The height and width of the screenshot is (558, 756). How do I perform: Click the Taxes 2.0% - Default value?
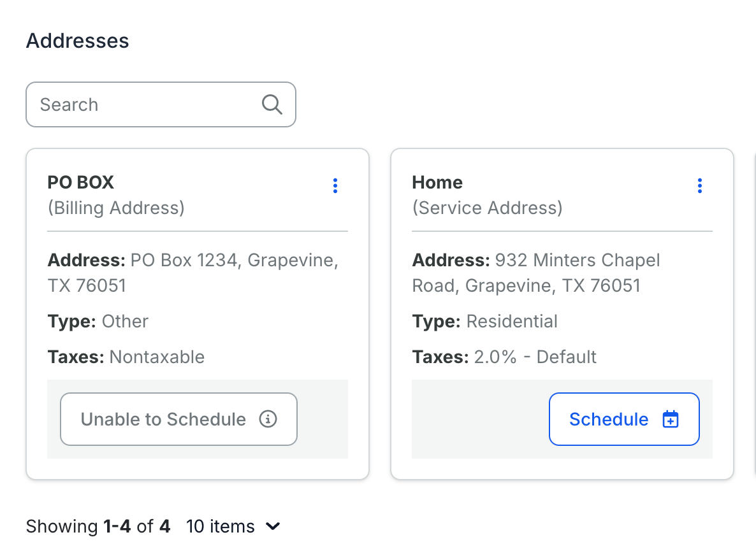pos(535,357)
